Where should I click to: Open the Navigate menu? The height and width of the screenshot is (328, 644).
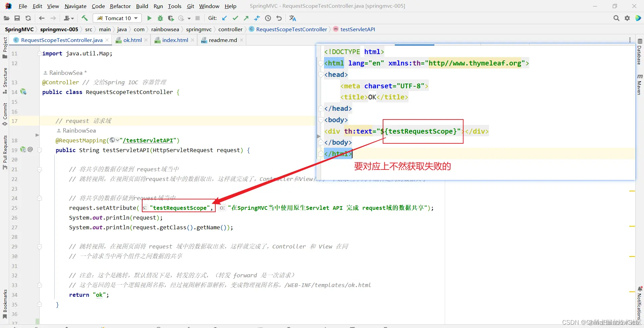coord(75,6)
